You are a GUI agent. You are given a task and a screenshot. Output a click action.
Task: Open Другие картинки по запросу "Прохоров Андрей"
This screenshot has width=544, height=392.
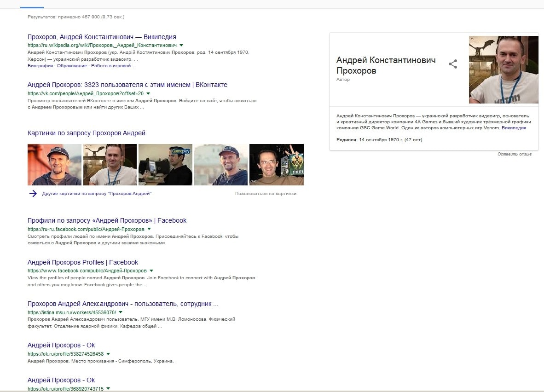coord(97,194)
